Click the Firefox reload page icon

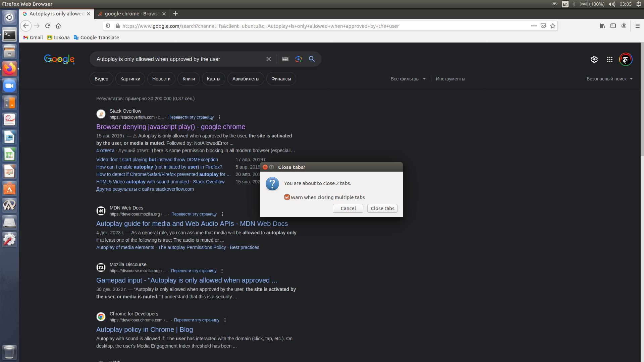pos(48,26)
